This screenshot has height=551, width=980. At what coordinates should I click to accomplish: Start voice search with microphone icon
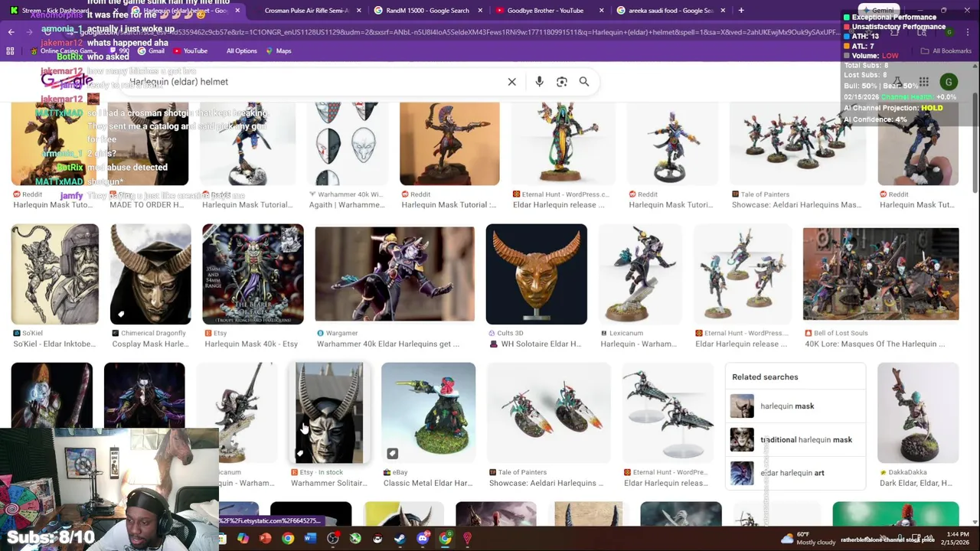tap(539, 82)
